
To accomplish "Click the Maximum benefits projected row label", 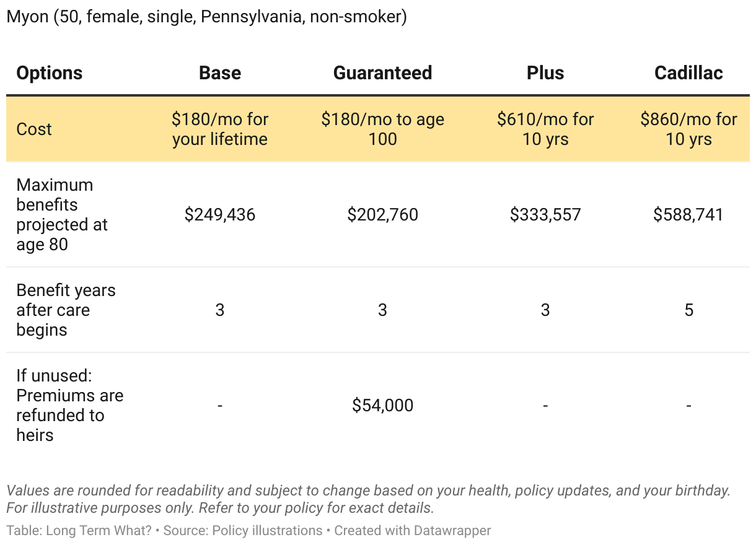I will 62,214.
